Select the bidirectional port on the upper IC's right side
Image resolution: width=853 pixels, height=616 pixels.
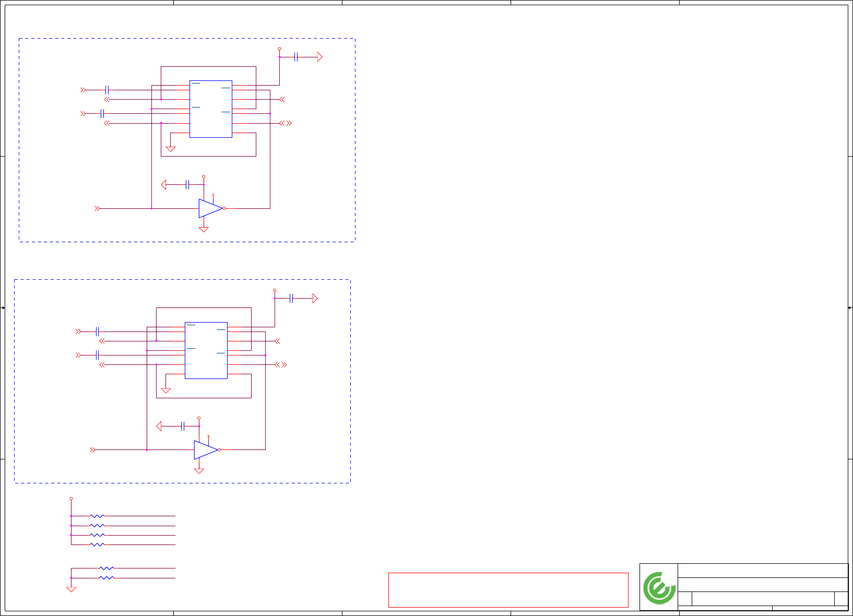tap(286, 123)
